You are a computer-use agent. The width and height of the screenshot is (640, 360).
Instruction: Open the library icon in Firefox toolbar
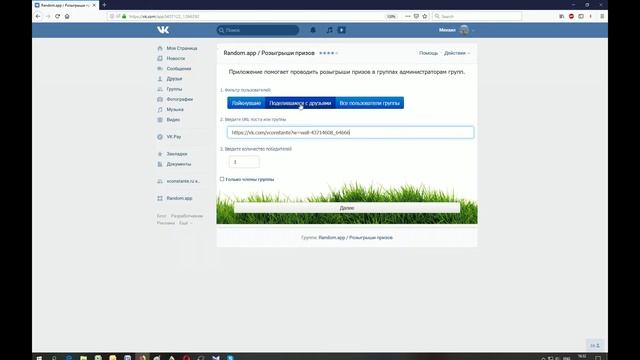pos(562,16)
